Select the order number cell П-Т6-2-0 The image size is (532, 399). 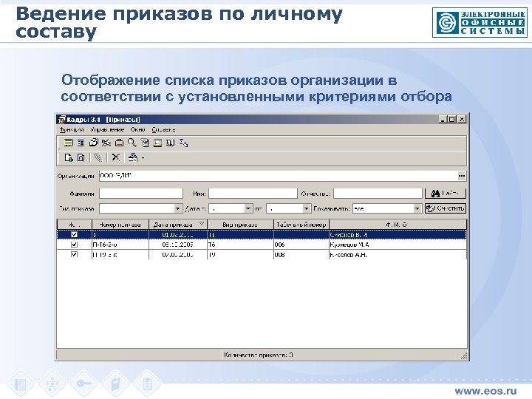[120, 245]
